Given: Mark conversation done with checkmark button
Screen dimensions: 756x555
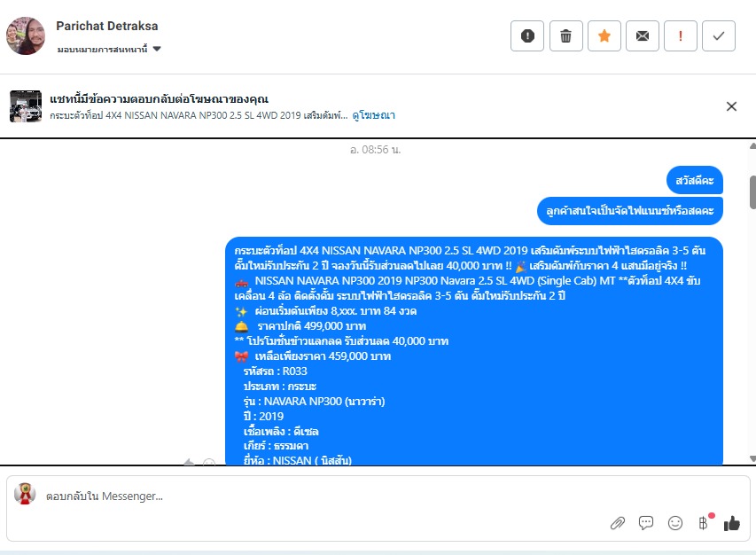Looking at the screenshot, I should (719, 35).
